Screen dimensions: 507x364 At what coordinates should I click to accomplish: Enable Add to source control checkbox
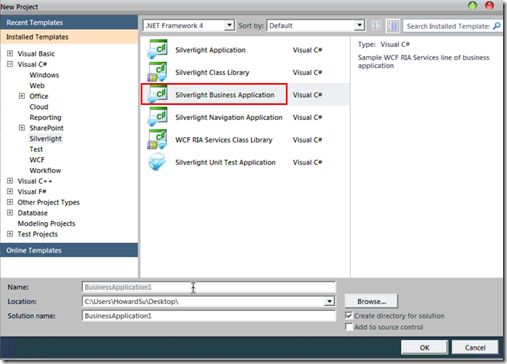(349, 327)
